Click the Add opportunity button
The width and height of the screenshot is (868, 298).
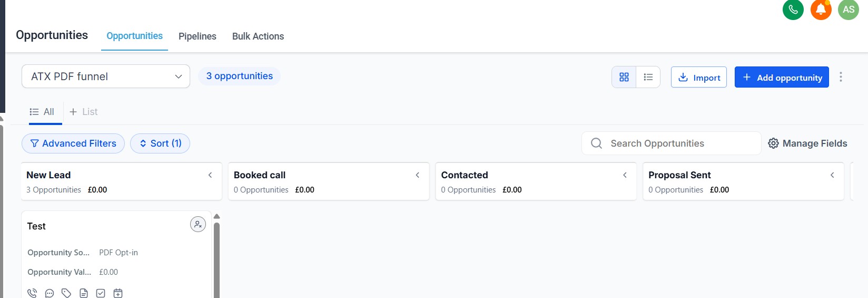(x=782, y=77)
